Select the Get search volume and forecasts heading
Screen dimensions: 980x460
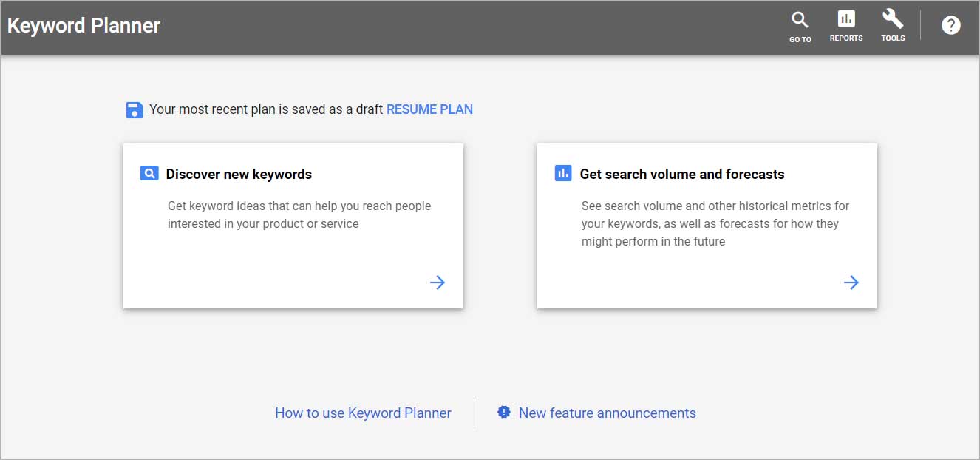[682, 175]
